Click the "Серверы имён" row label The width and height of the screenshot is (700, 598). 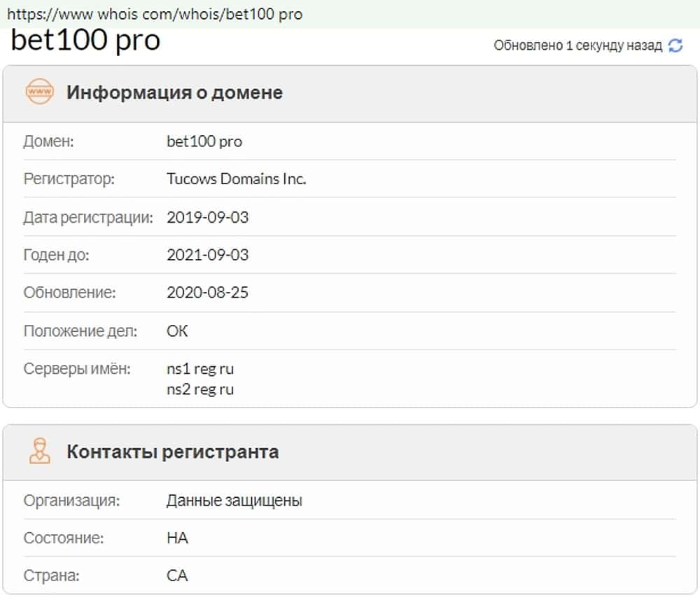coord(77,368)
